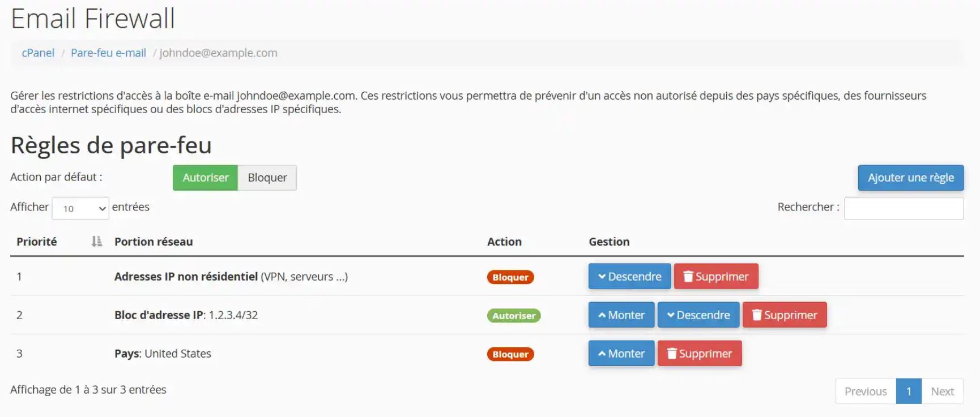
Task: Click the trash icon on rule 2's Supprimer button
Action: [759, 315]
